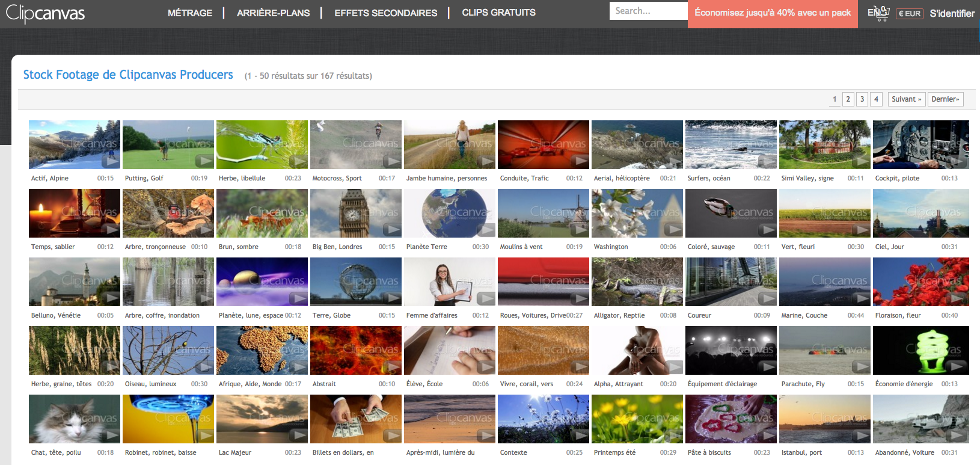Click play icon on Lac Majeur clip
The width and height of the screenshot is (980, 465).
coord(298,436)
